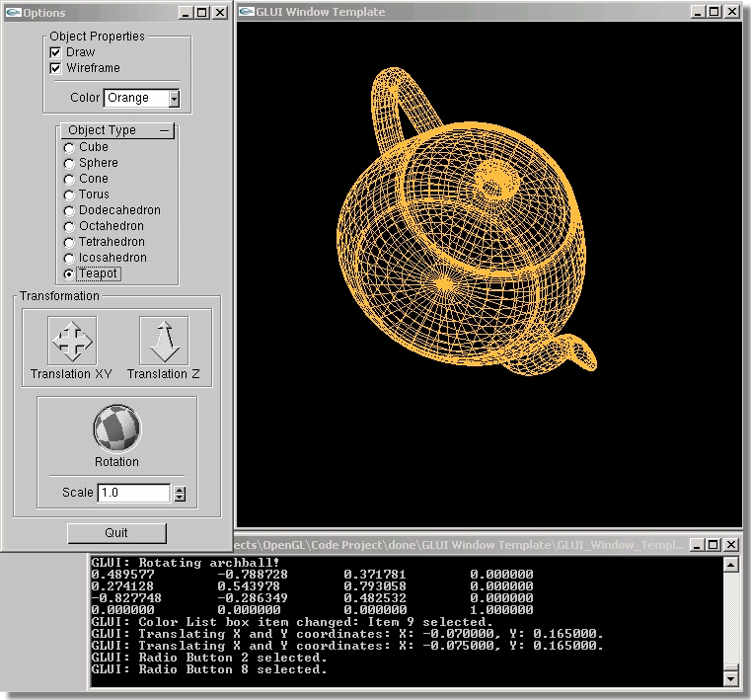Image resolution: width=751 pixels, height=700 pixels.
Task: Toggle the Wireframe checkbox
Action: (x=56, y=68)
